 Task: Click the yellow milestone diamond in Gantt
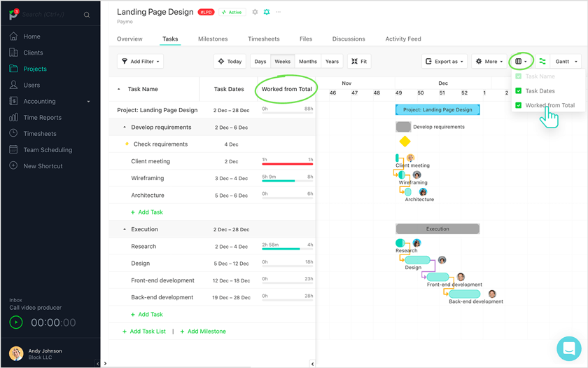pos(405,141)
